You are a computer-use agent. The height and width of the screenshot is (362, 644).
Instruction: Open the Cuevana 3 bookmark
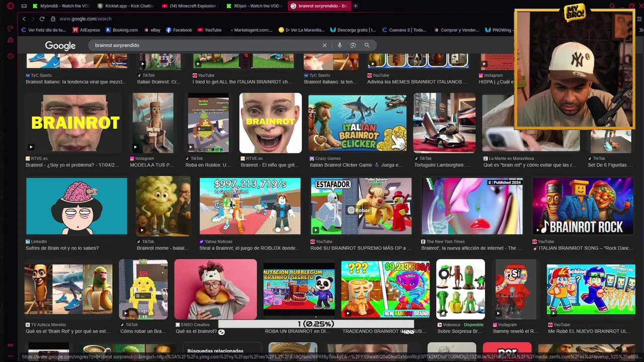[404, 30]
